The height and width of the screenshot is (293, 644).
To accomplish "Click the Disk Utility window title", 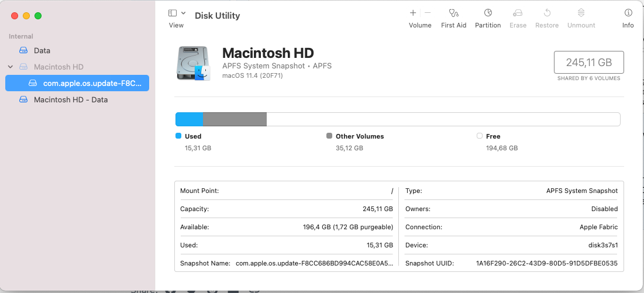I will point(217,16).
